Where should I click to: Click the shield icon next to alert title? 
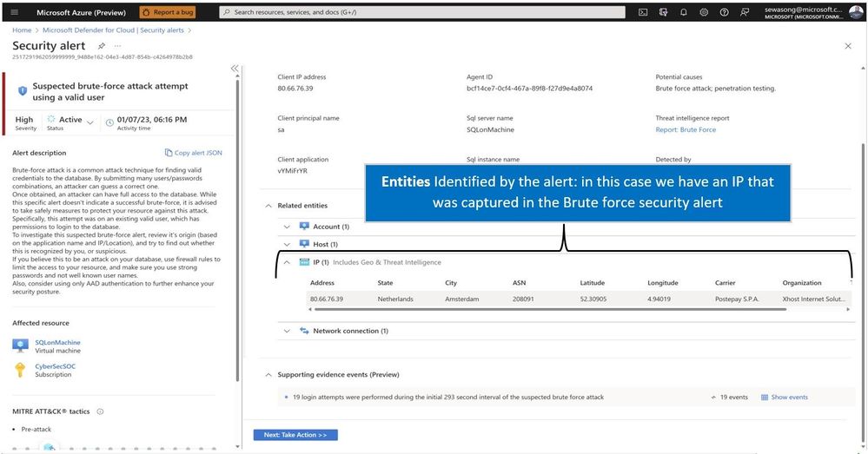point(22,90)
